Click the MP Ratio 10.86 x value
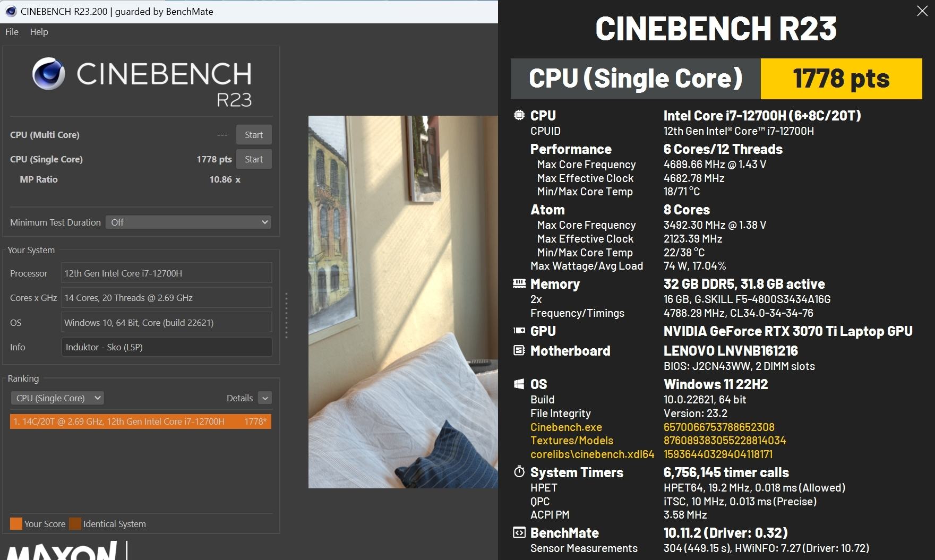This screenshot has width=935, height=560. pyautogui.click(x=225, y=179)
